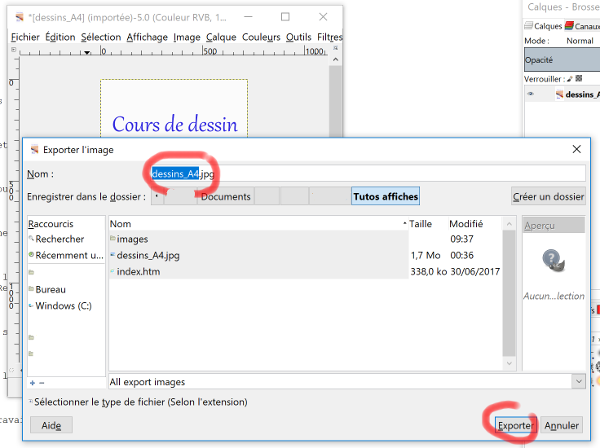Click the Annuler button
This screenshot has height=448, width=600.
pyautogui.click(x=561, y=425)
